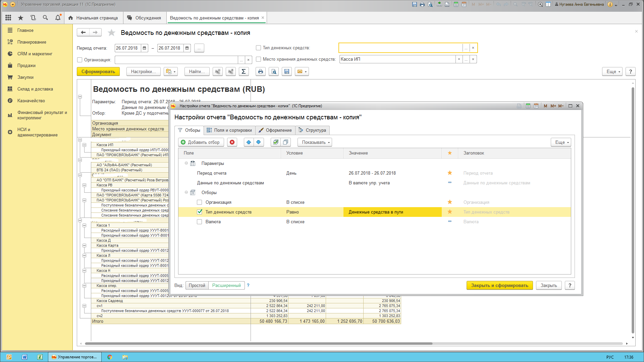
Task: Click the red delete filter icon
Action: (232, 142)
